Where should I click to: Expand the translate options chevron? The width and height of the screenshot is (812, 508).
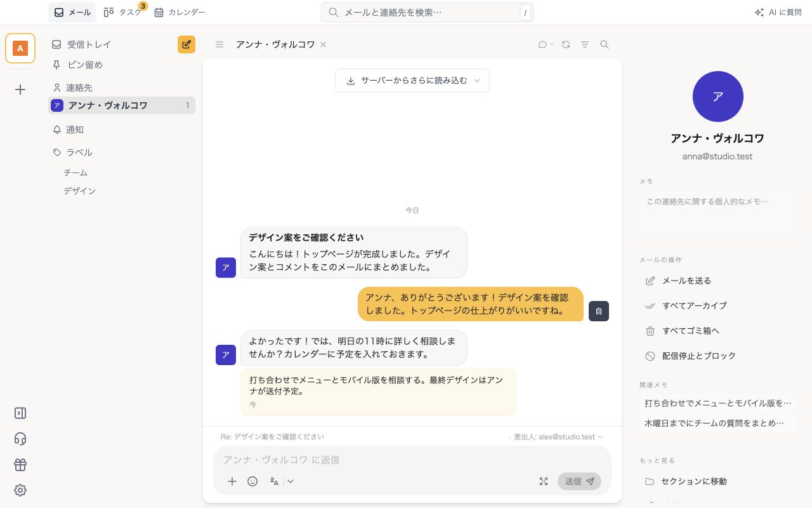point(291,481)
